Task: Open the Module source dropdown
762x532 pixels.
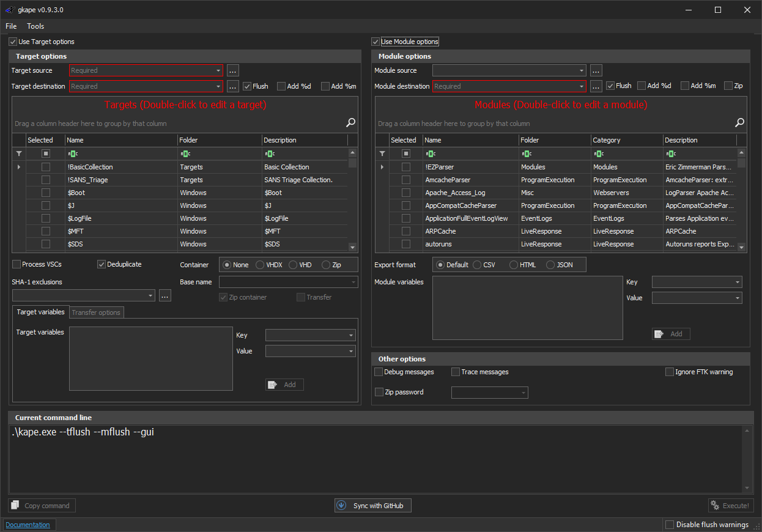Action: pyautogui.click(x=581, y=70)
